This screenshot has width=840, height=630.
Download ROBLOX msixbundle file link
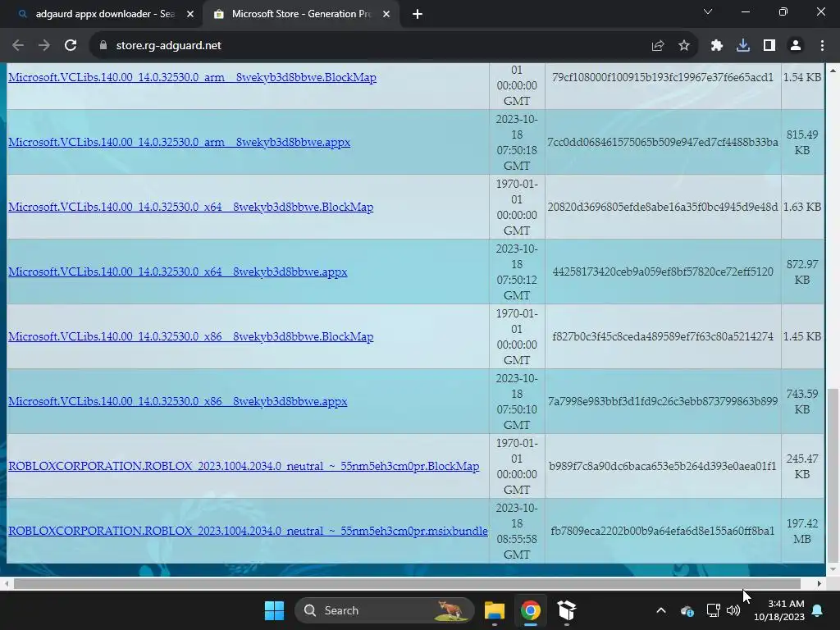click(248, 531)
